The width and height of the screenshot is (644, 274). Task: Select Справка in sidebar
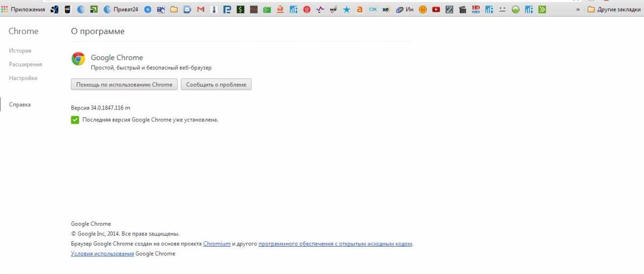point(20,104)
